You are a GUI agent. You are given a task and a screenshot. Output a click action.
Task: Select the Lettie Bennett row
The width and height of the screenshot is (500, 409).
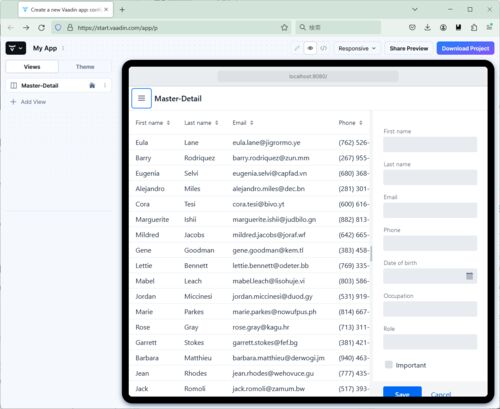pyautogui.click(x=250, y=266)
